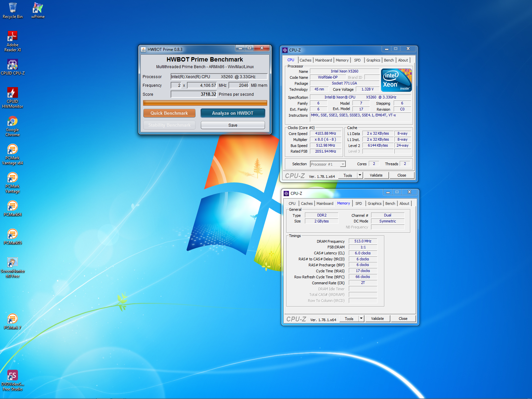Click the Score field showing 3718.32
Image resolution: width=532 pixels, height=399 pixels.
[194, 94]
